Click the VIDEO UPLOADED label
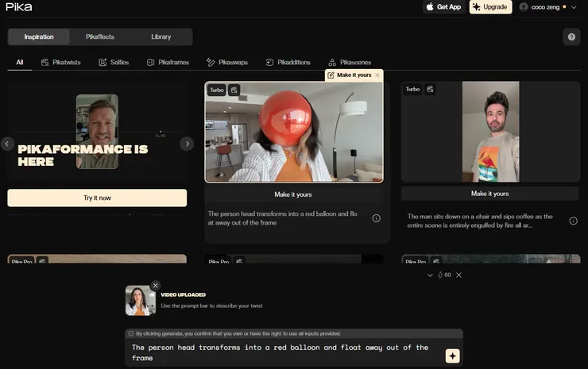Screen dimensions: 588x369 click(183, 295)
